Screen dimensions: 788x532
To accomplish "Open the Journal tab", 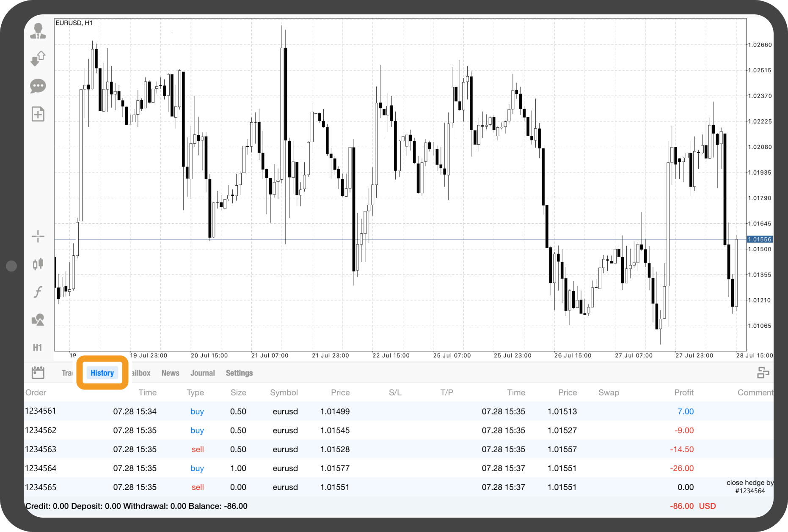I will pyautogui.click(x=202, y=373).
